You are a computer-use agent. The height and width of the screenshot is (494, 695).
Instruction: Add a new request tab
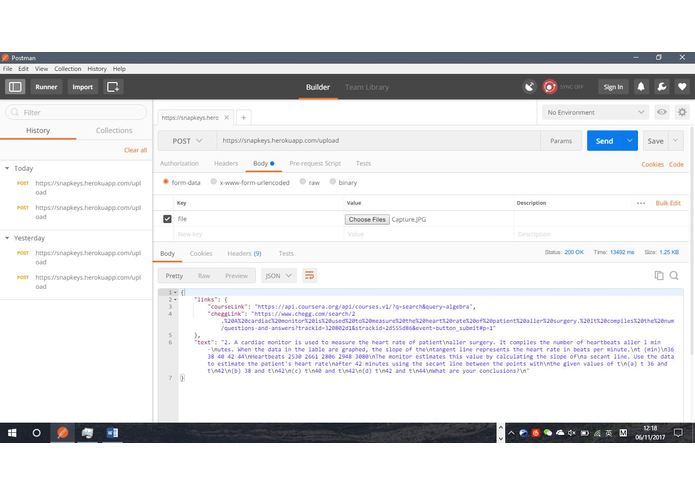(x=243, y=117)
